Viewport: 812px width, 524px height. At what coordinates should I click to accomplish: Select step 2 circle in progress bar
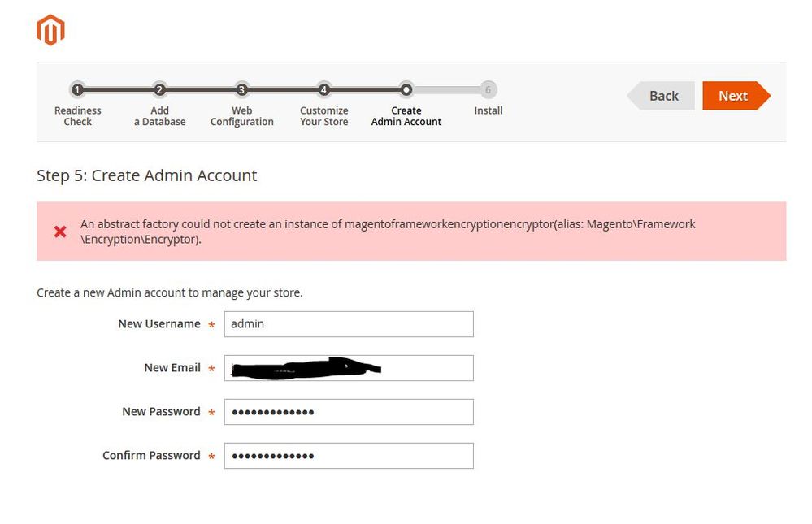click(159, 90)
